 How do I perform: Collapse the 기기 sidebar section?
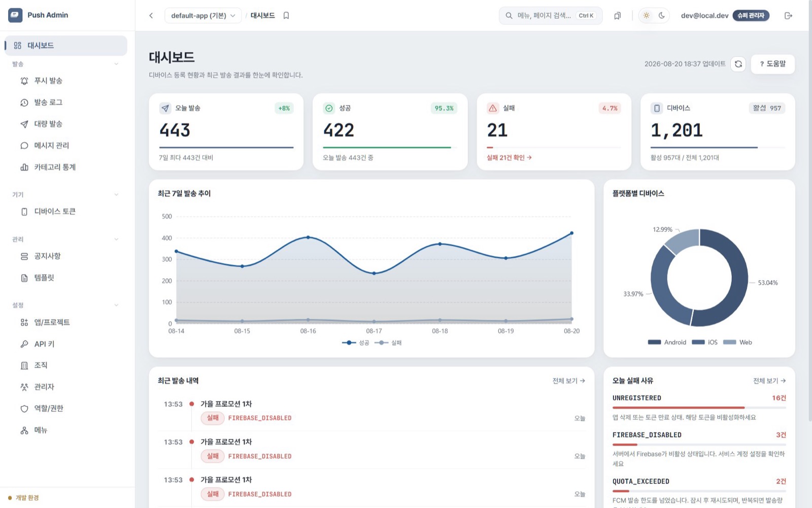coord(116,194)
